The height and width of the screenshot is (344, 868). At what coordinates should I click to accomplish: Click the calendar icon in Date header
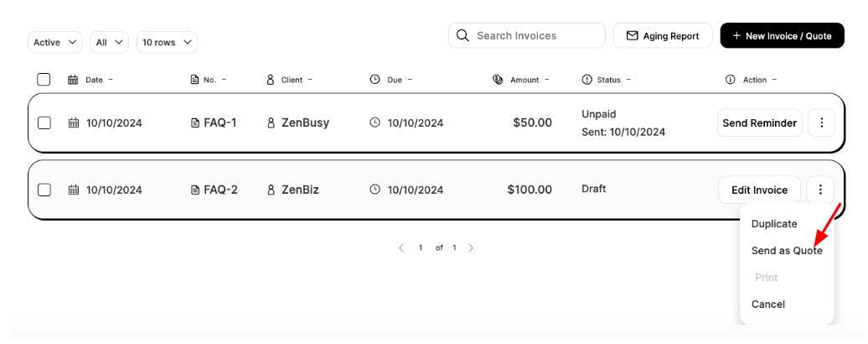click(x=73, y=80)
